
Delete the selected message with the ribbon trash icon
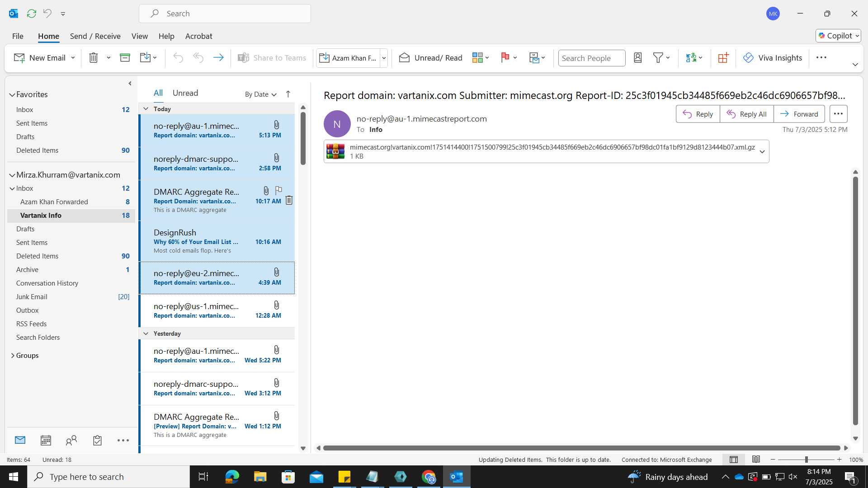[94, 58]
